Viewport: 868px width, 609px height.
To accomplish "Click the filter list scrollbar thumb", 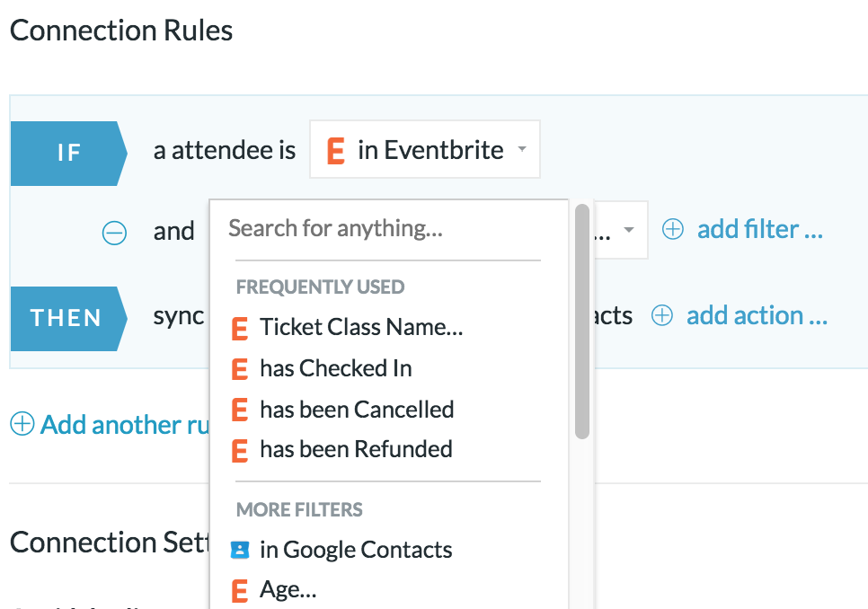I will coord(581,322).
